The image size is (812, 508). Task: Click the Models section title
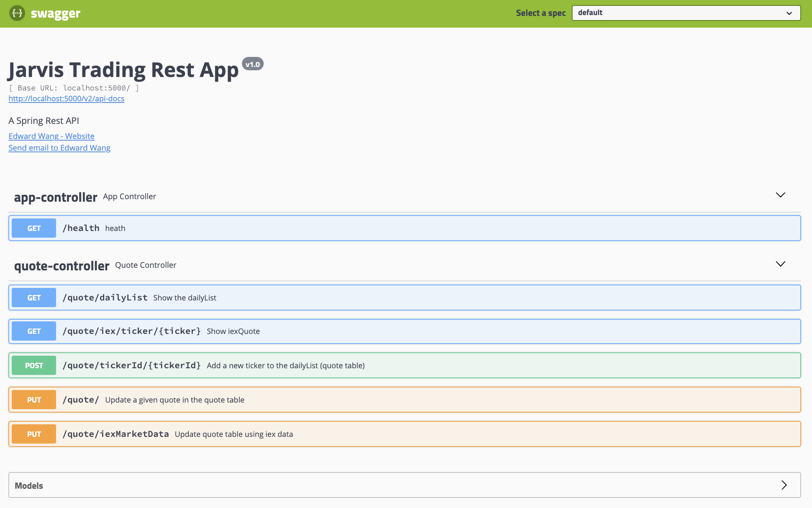tap(29, 485)
